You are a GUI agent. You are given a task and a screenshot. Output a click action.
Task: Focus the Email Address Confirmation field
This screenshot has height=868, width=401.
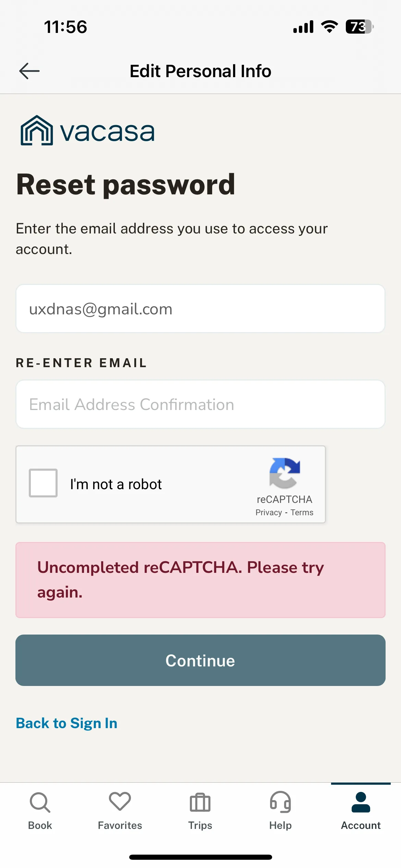(200, 404)
